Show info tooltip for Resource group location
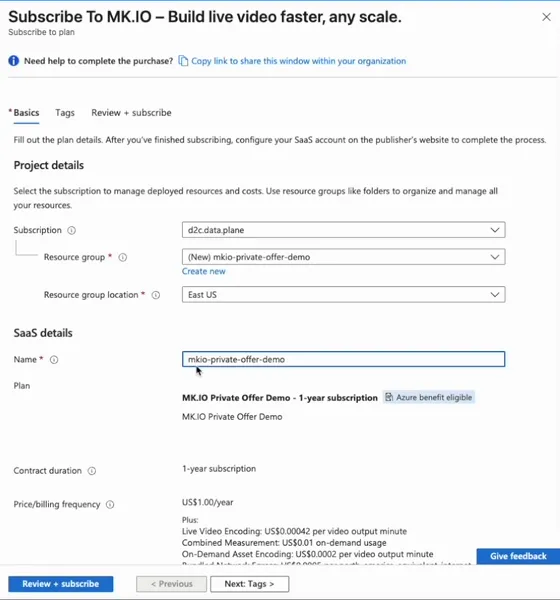 pyautogui.click(x=156, y=295)
